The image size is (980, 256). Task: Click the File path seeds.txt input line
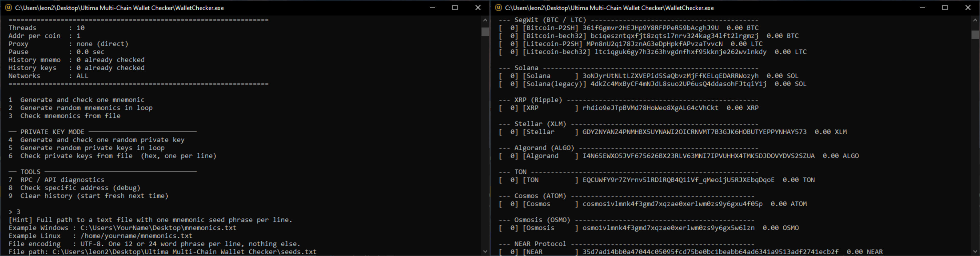pyautogui.click(x=162, y=252)
